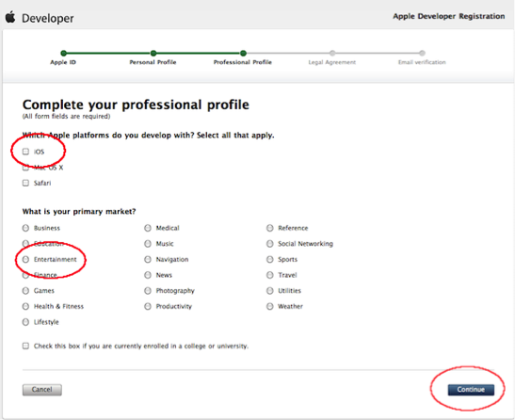Click the Continue button
The height and width of the screenshot is (420, 515).
(x=471, y=390)
